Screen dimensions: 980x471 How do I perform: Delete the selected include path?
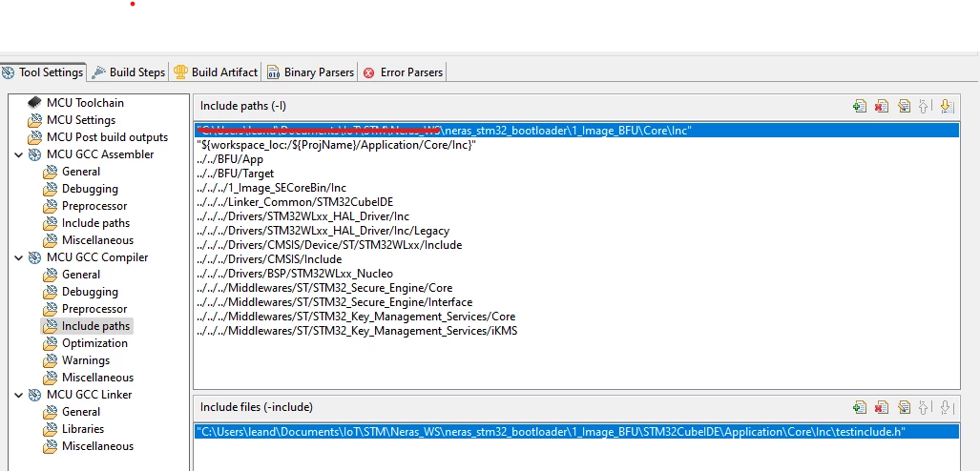click(882, 106)
